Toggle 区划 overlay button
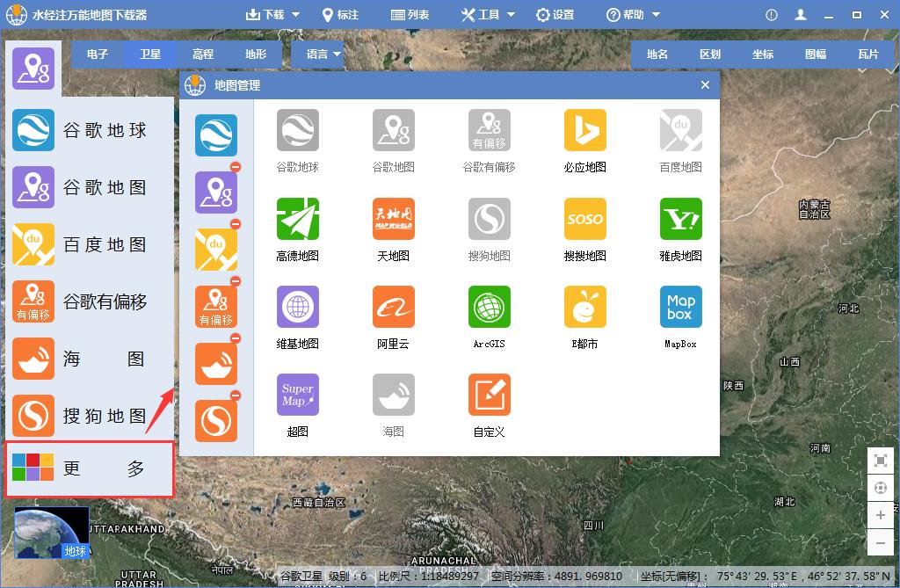The width and height of the screenshot is (900, 588). pos(710,54)
